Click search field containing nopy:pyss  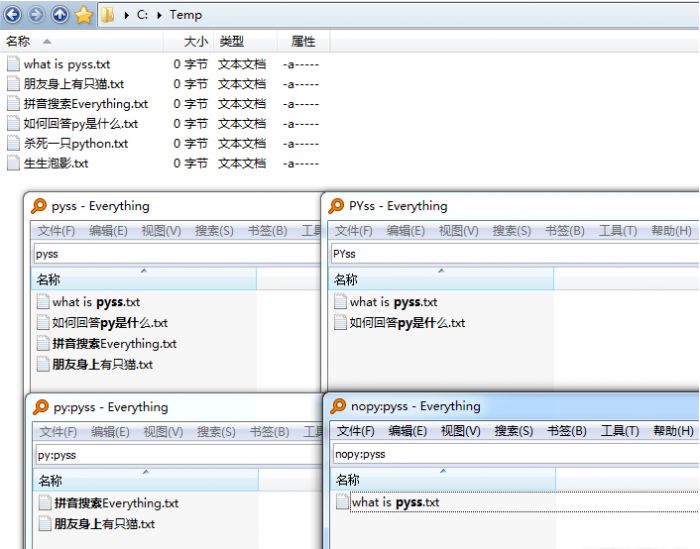pos(516,454)
